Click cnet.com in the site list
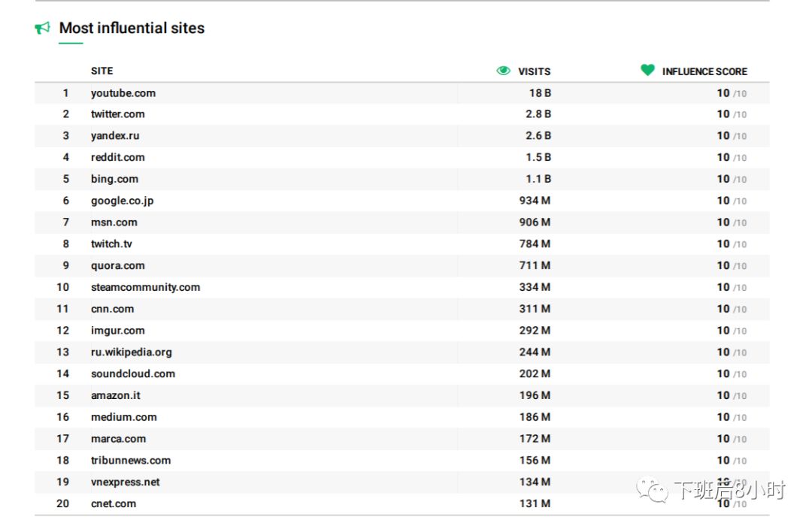Viewport: 812px width, 526px height. coord(114,503)
